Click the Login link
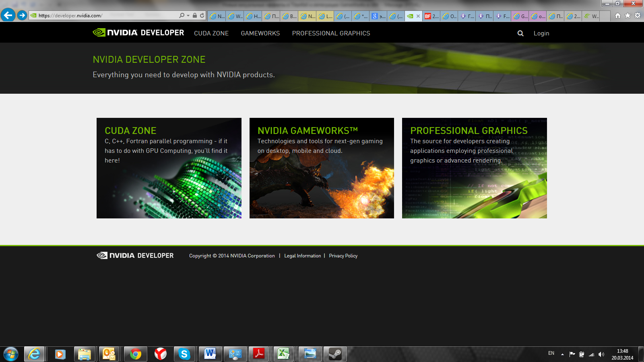The height and width of the screenshot is (362, 644). click(x=541, y=33)
